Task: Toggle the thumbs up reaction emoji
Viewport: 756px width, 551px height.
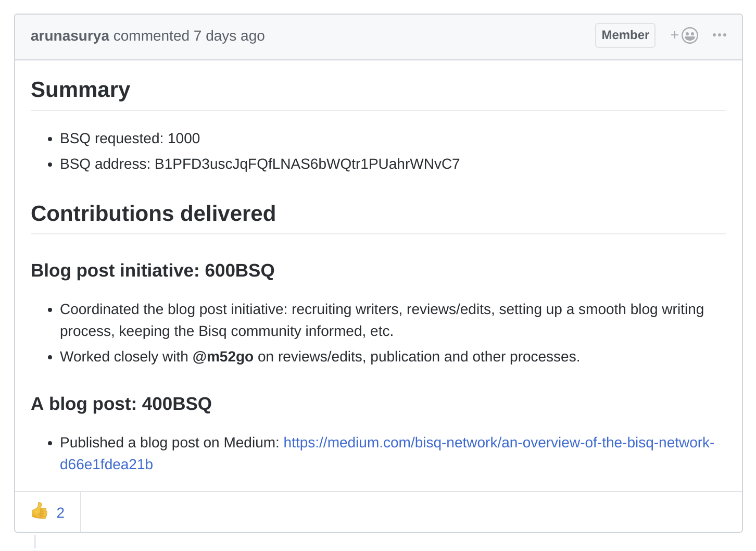Action: click(40, 511)
